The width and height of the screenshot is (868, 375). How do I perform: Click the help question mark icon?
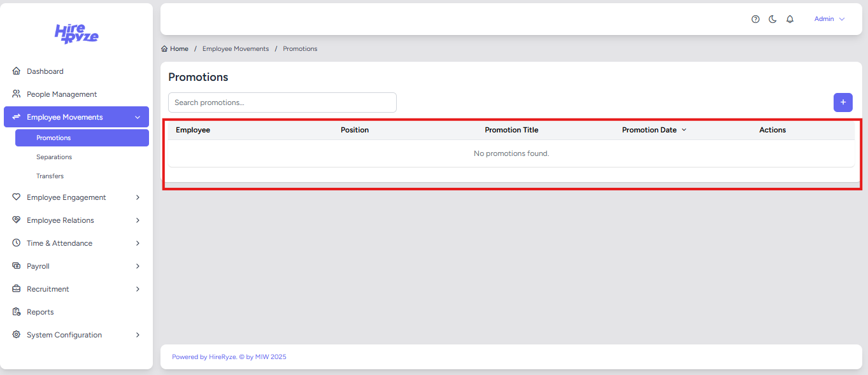click(755, 19)
